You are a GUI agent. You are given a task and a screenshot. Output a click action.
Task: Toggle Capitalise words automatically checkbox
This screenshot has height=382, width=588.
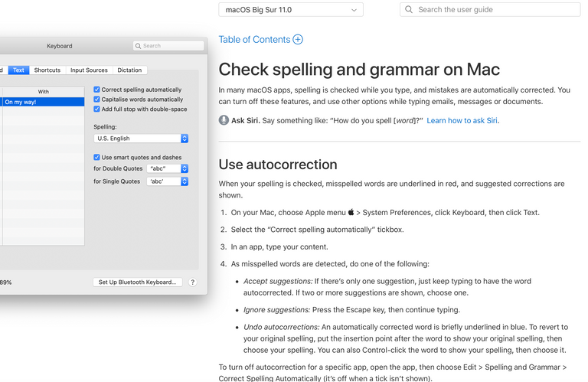[x=96, y=100]
